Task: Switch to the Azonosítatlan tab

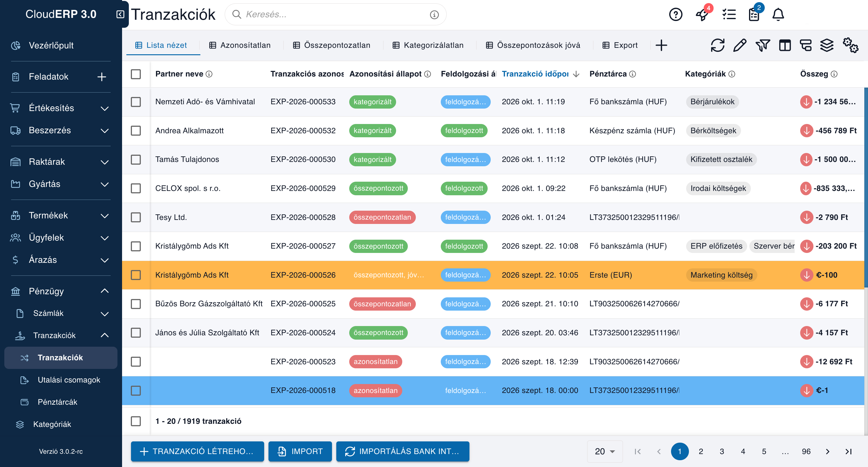Action: 240,45
